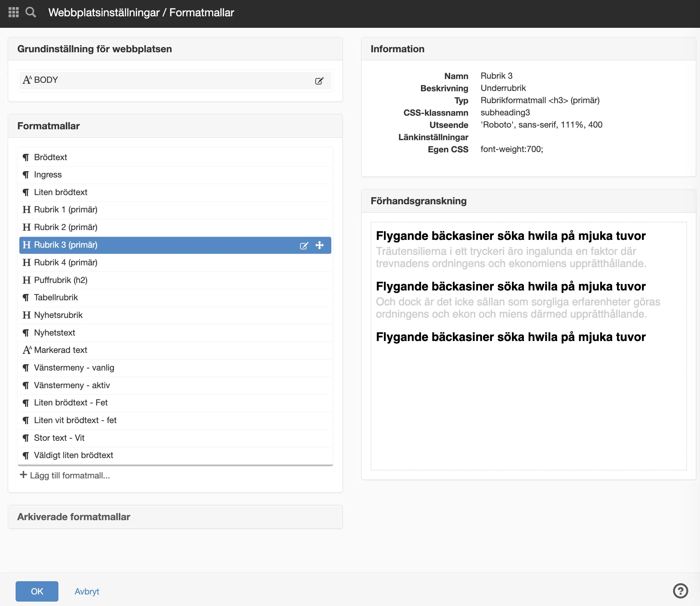Click paragraph icon beside Tabellrubrik

pyautogui.click(x=26, y=298)
